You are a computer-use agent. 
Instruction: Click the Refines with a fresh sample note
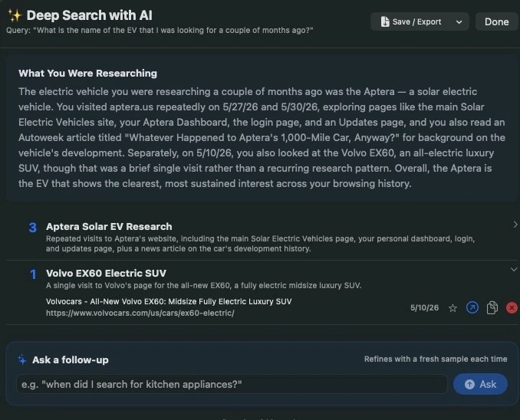point(436,359)
